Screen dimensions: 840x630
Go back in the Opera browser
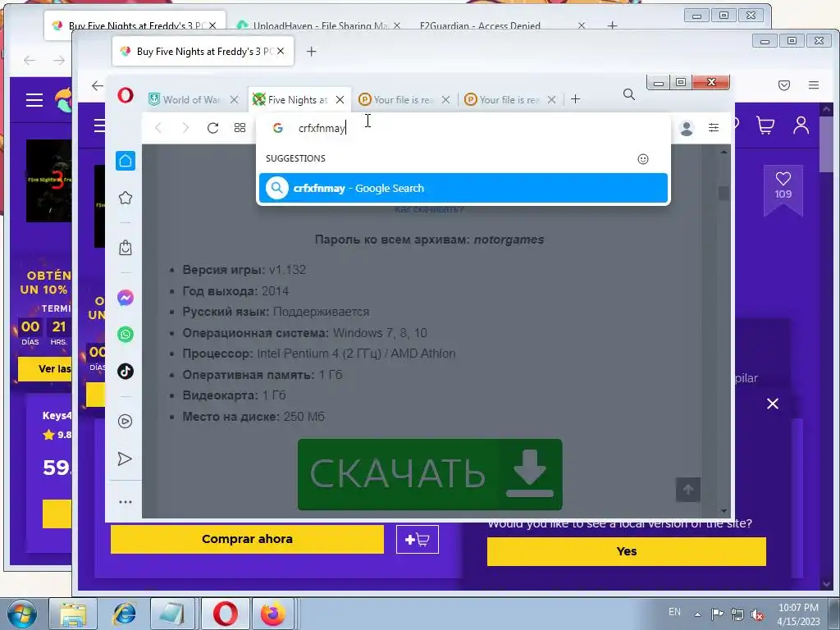158,127
